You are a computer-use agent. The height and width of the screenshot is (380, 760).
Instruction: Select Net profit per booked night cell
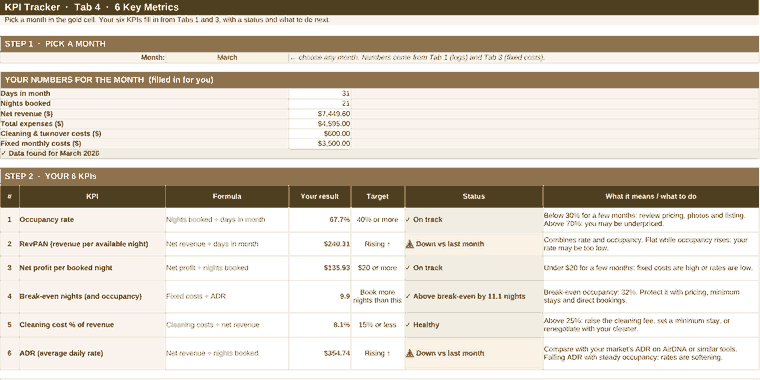click(x=92, y=268)
